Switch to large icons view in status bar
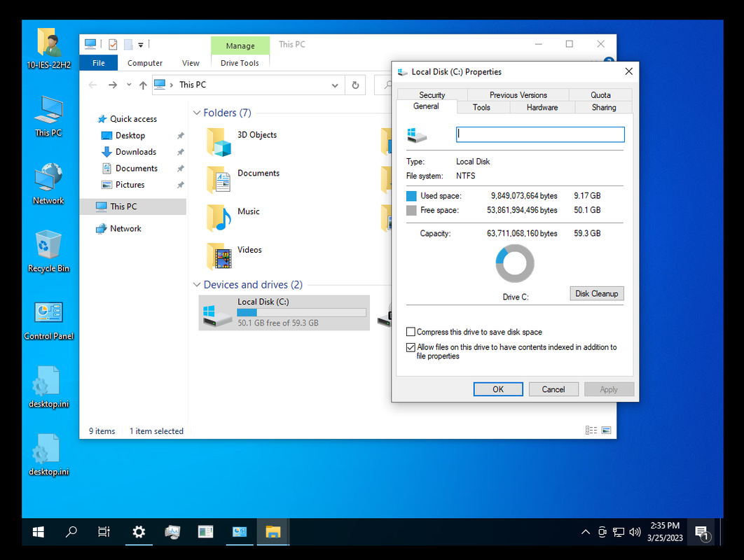 [607, 430]
